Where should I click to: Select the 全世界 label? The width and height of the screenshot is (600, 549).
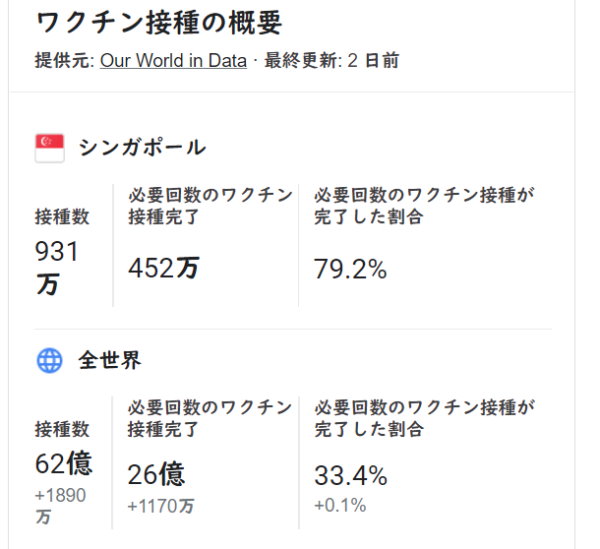click(110, 361)
